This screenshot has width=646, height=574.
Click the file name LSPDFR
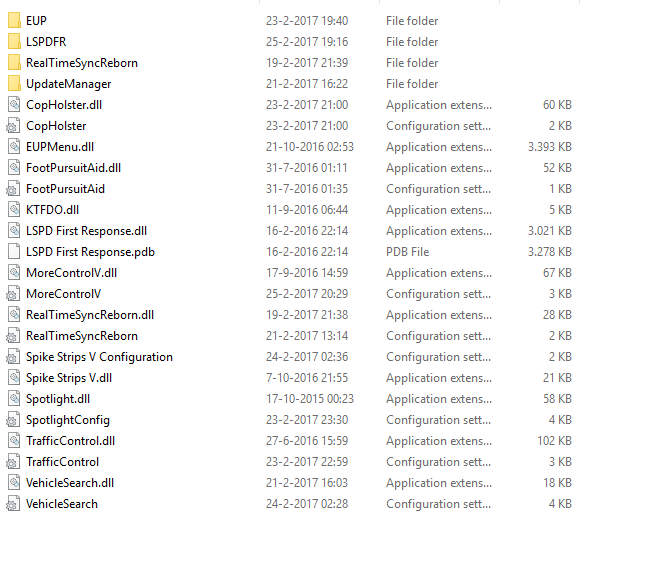click(46, 42)
